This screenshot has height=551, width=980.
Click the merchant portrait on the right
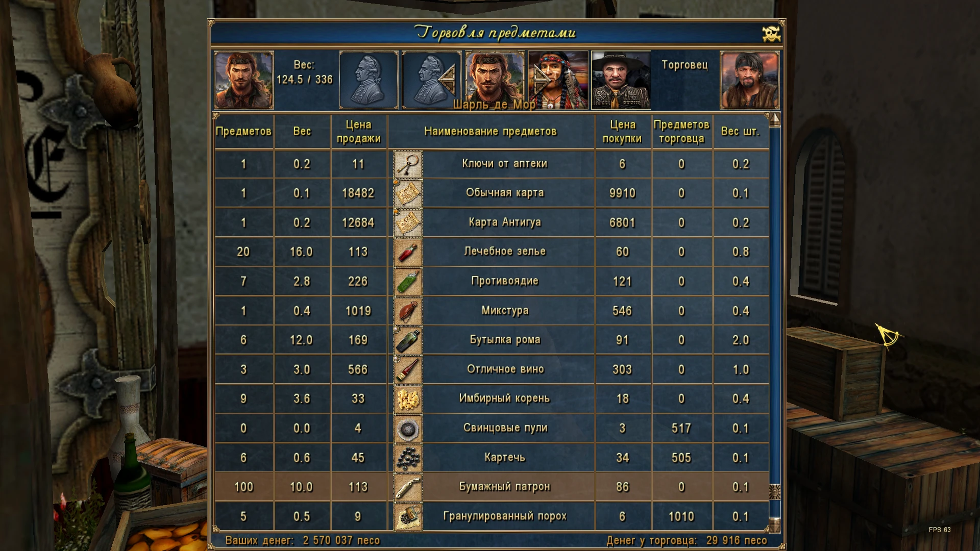pyautogui.click(x=750, y=80)
